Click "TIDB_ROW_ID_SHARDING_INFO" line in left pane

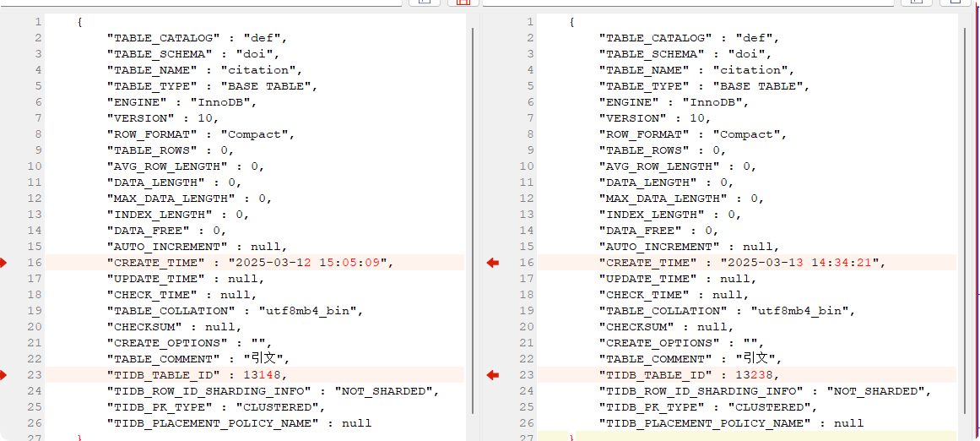point(273,391)
